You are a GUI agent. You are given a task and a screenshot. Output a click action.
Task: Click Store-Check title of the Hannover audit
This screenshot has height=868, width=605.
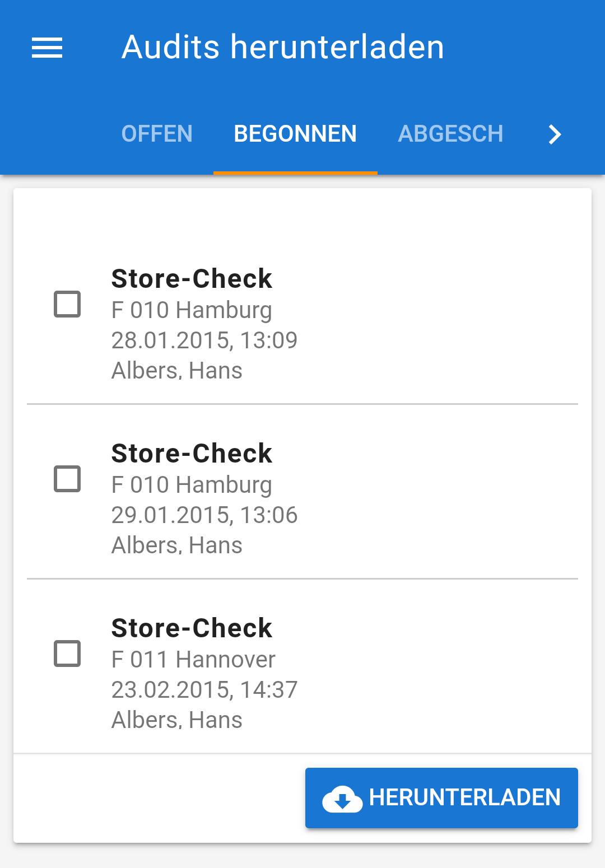pyautogui.click(x=192, y=628)
